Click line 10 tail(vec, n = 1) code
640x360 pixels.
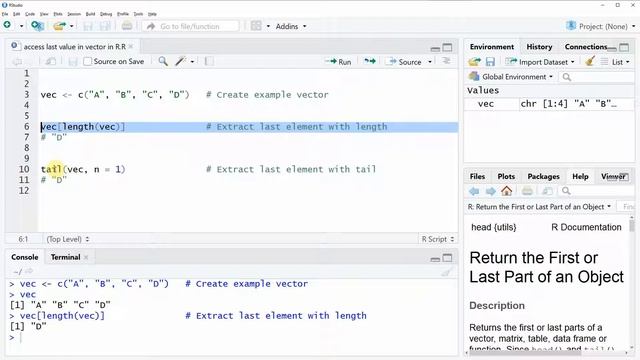(83, 169)
